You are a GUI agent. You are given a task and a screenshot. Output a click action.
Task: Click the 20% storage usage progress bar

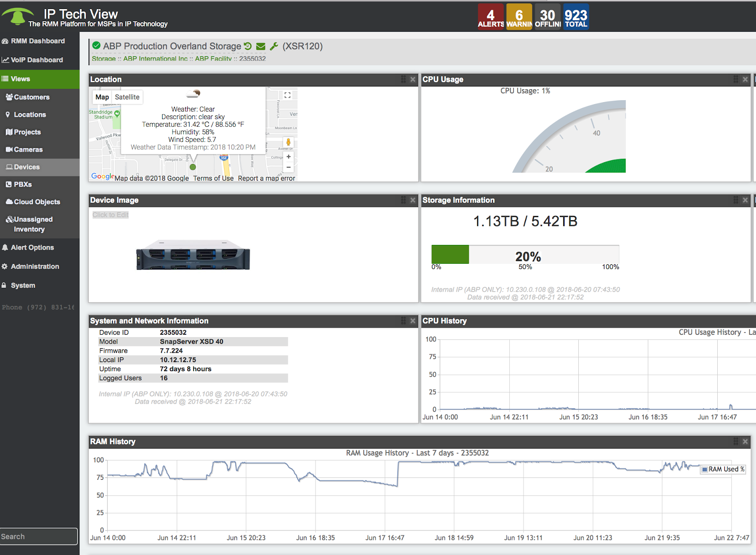(525, 254)
